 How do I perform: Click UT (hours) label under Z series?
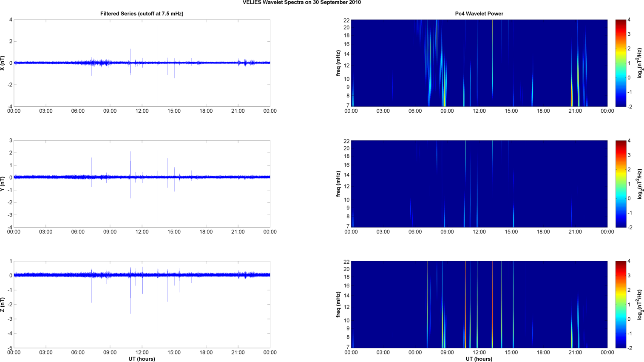[x=142, y=359]
